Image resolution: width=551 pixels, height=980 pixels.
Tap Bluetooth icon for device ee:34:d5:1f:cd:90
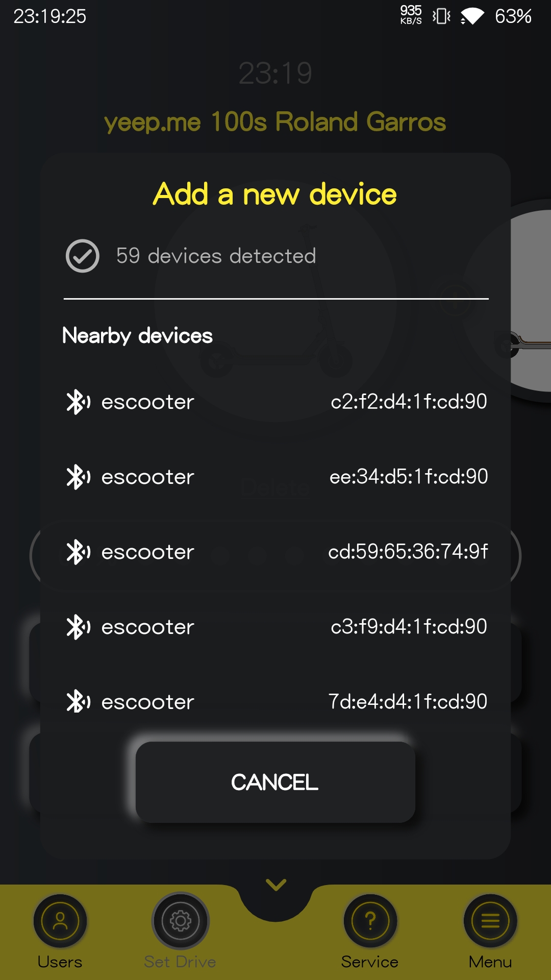(78, 477)
